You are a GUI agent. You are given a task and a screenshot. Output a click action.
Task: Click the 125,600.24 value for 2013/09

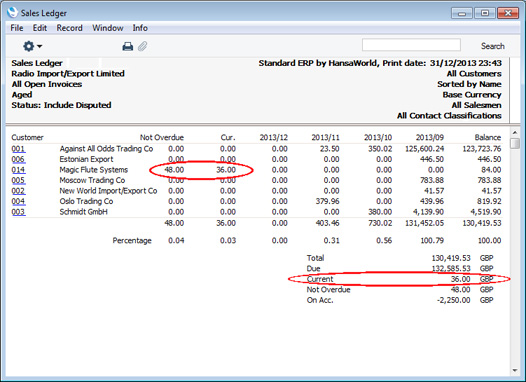point(424,149)
